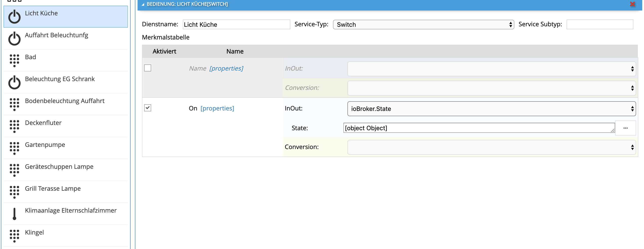Select the Klingel device icon
644x249 pixels.
(14, 235)
